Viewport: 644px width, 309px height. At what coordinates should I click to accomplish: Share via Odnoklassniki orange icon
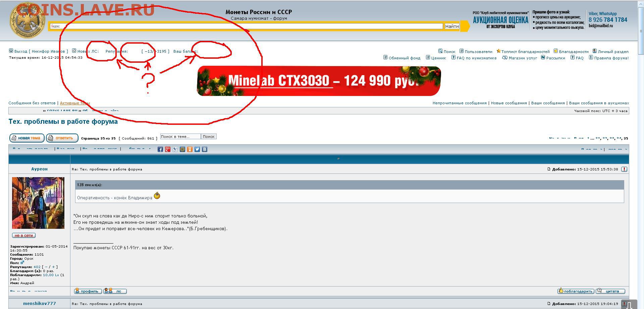point(190,149)
